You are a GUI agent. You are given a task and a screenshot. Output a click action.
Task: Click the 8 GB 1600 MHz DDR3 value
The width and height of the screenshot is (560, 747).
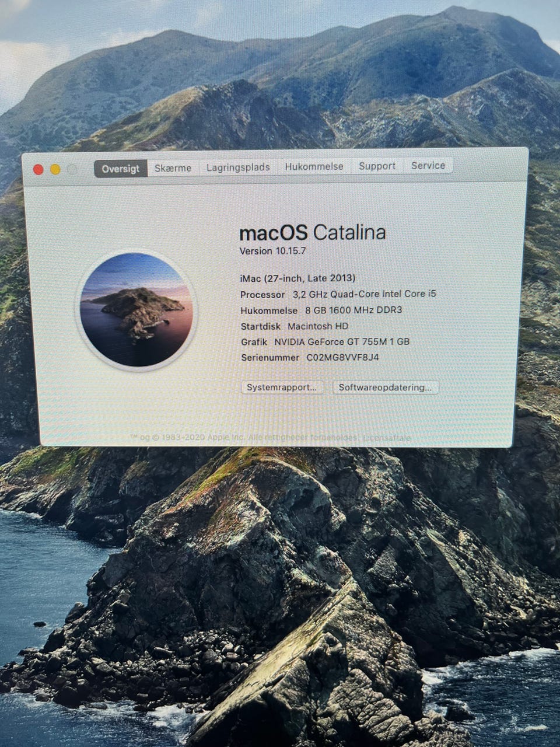353,310
